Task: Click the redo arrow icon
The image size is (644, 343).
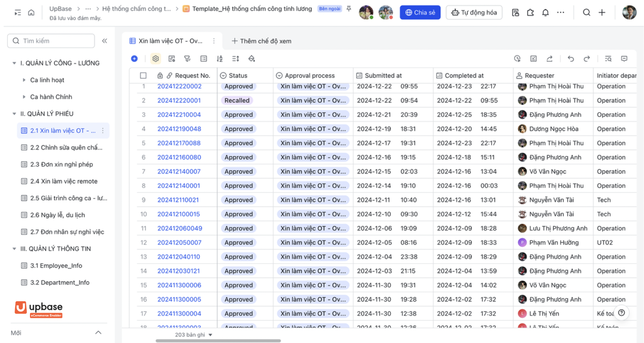Action: pyautogui.click(x=587, y=58)
